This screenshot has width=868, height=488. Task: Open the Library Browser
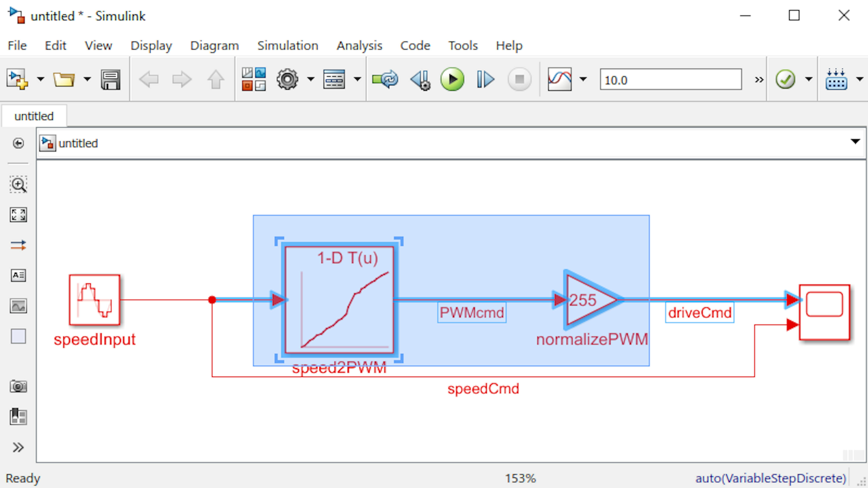tap(254, 80)
